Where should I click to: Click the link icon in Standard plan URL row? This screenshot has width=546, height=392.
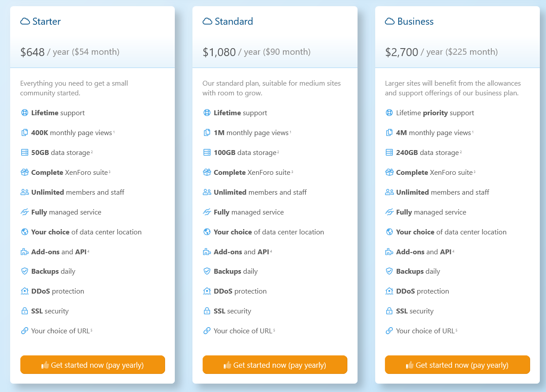(x=207, y=331)
